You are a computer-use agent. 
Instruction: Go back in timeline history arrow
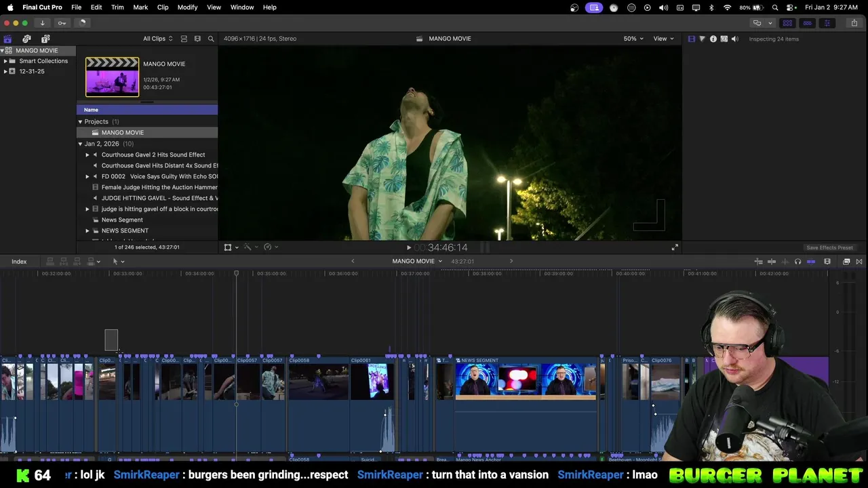353,262
